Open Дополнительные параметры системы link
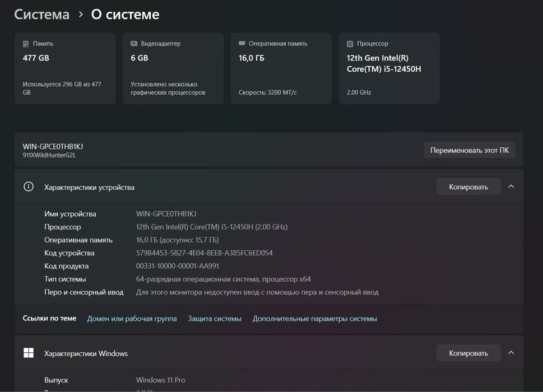The height and width of the screenshot is (392, 543). pos(314,319)
